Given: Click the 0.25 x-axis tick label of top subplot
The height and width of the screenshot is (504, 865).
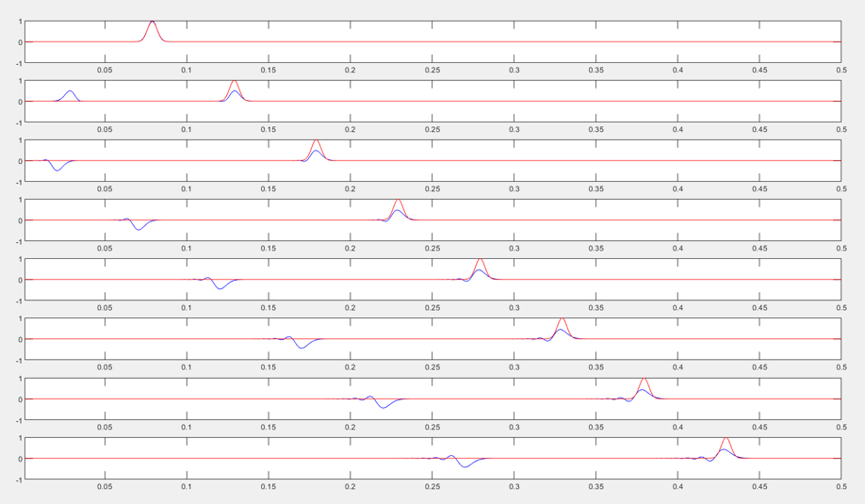Looking at the screenshot, I should pos(432,71).
